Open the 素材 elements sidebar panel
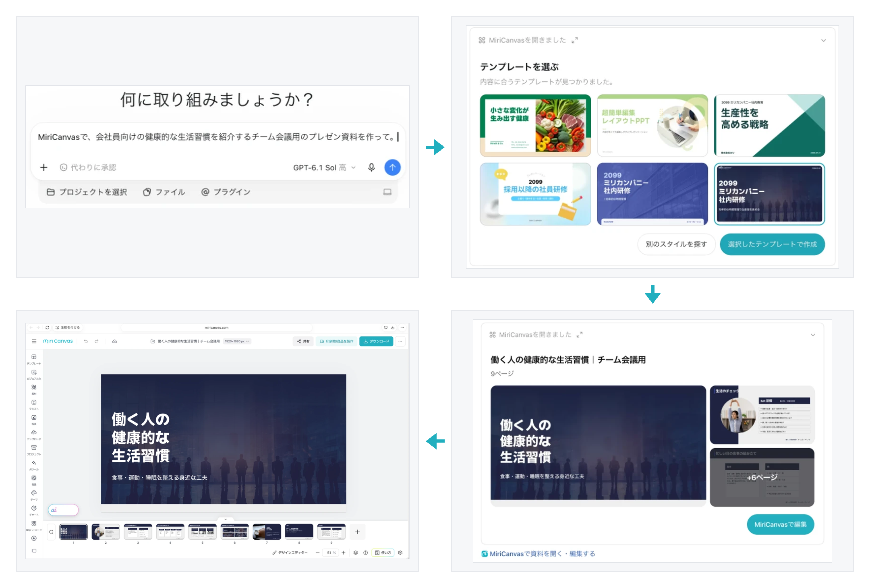870x588 pixels. (34, 389)
